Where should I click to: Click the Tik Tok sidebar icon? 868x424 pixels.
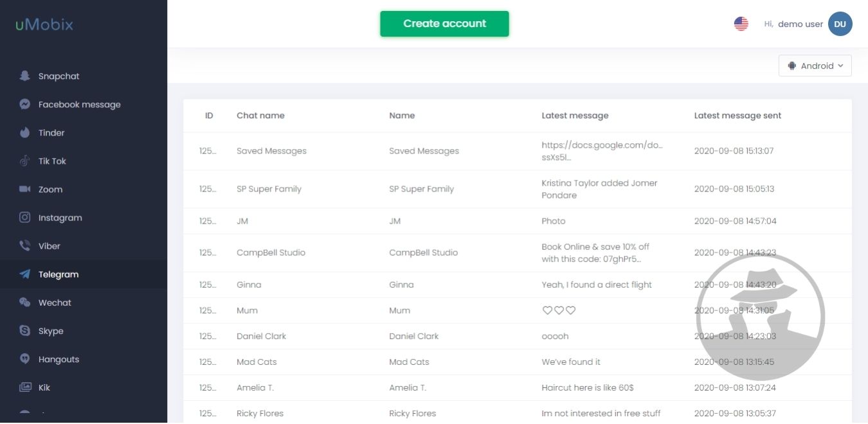[x=25, y=161]
